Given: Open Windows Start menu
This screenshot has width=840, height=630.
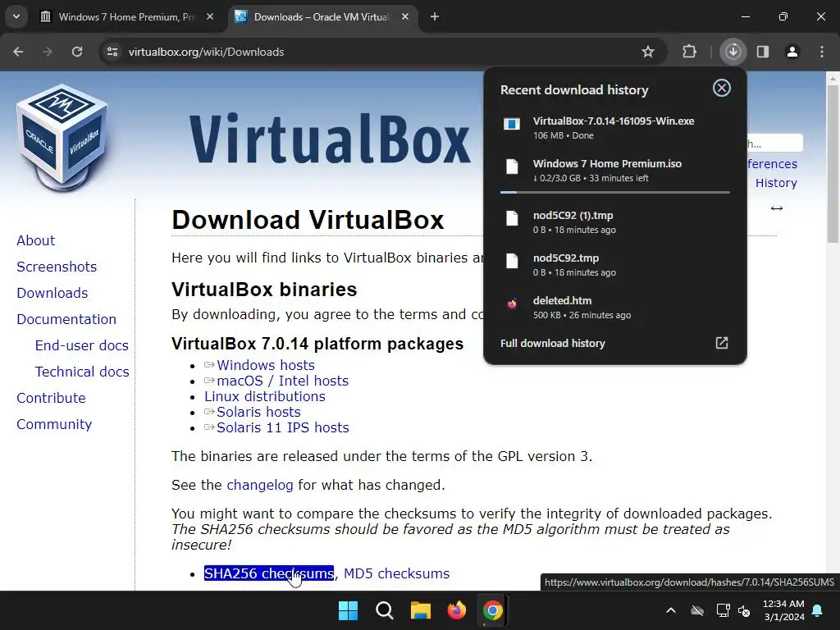Looking at the screenshot, I should point(348,610).
